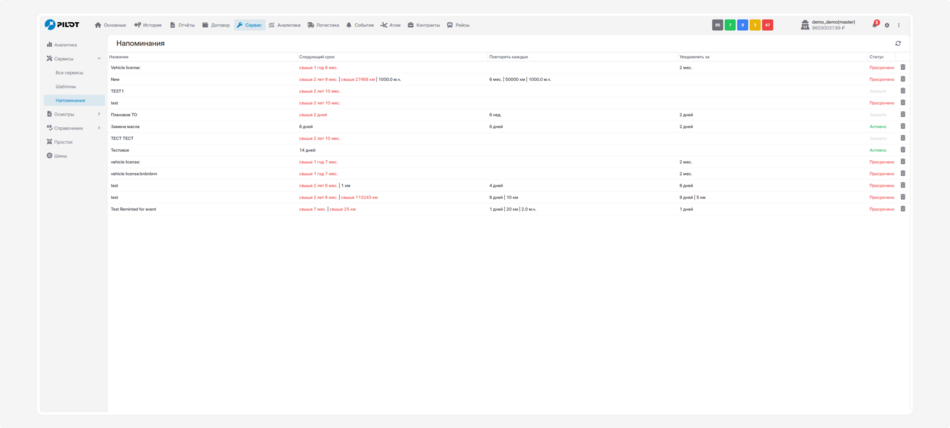Image resolution: width=950 pixels, height=428 pixels.
Task: Click the red status counter badge
Action: click(x=767, y=25)
